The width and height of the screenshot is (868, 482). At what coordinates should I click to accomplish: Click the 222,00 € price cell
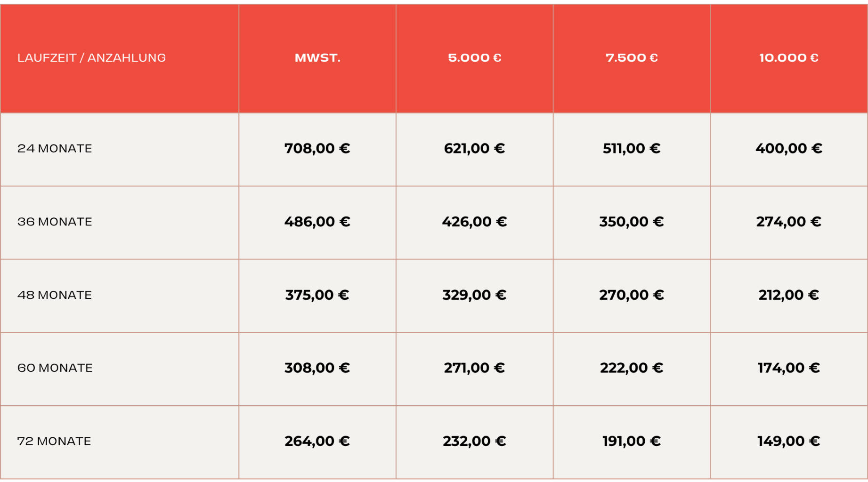point(632,368)
